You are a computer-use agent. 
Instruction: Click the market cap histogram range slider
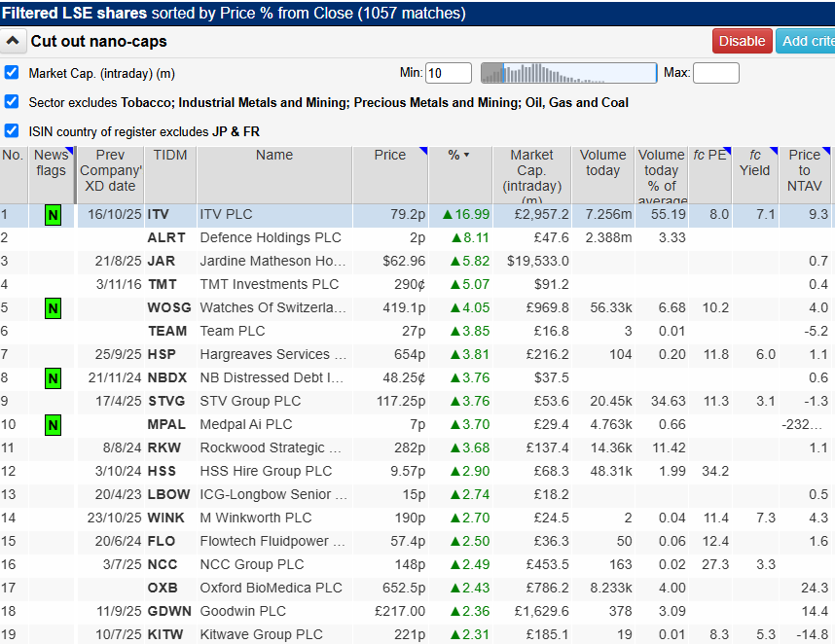click(568, 73)
